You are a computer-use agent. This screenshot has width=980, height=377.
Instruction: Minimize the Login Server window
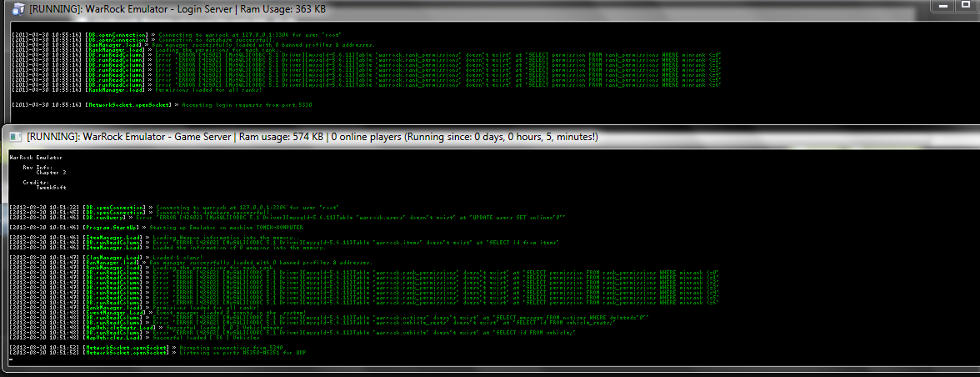942,5
